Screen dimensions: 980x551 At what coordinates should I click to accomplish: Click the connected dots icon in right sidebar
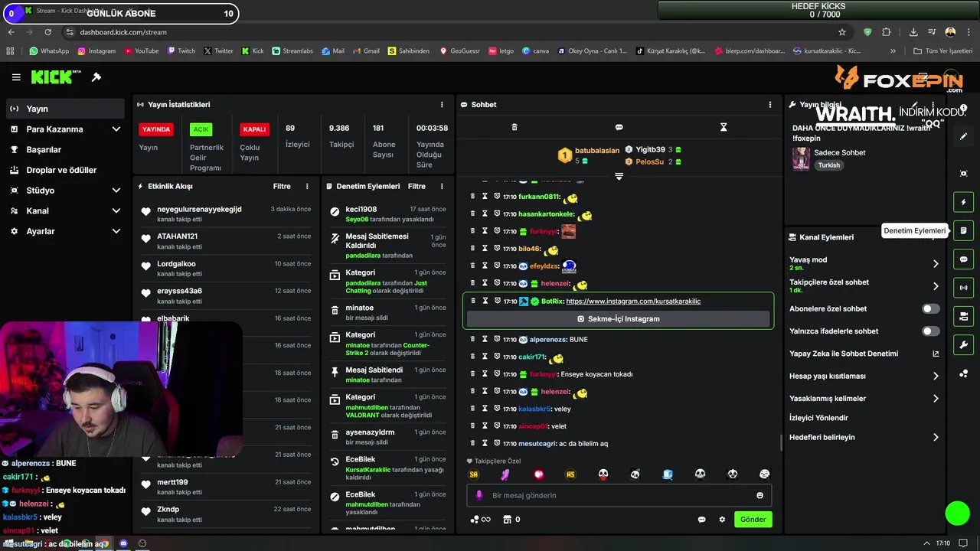click(x=964, y=373)
